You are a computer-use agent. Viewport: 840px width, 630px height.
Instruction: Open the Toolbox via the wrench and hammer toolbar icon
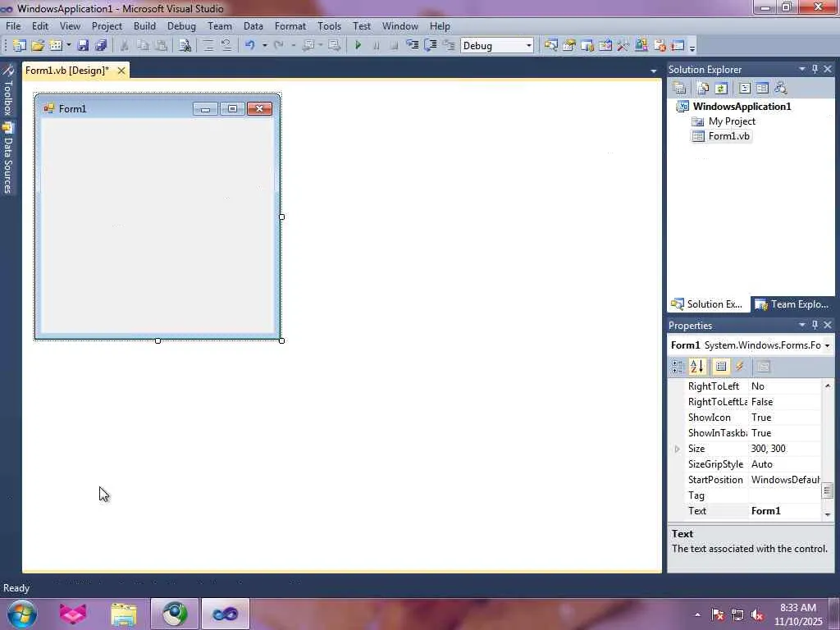pos(623,46)
